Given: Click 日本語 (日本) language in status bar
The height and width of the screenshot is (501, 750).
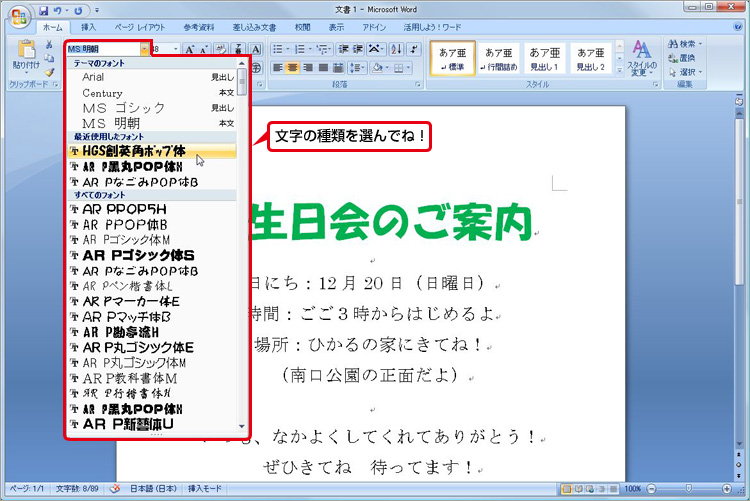Looking at the screenshot, I should click(x=153, y=489).
